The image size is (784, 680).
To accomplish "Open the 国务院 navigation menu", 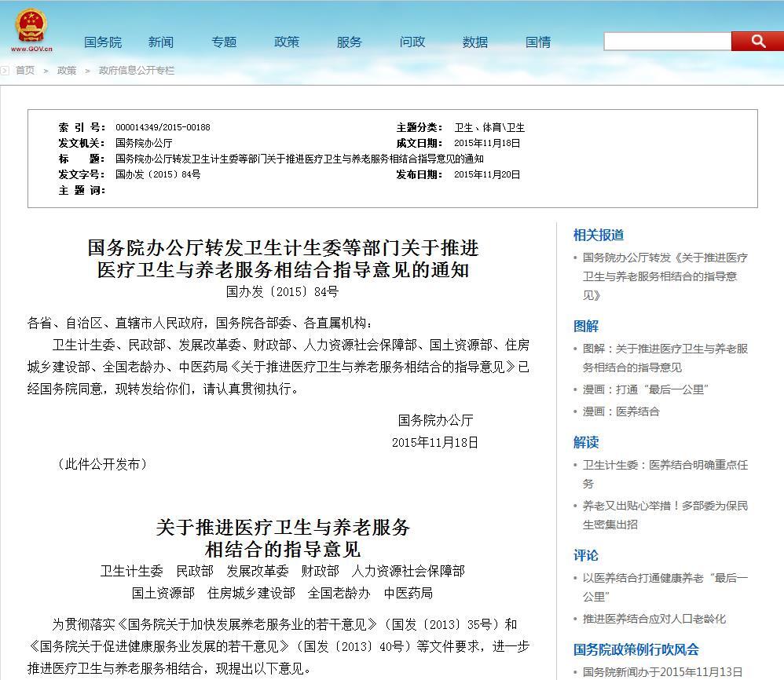I will point(103,42).
